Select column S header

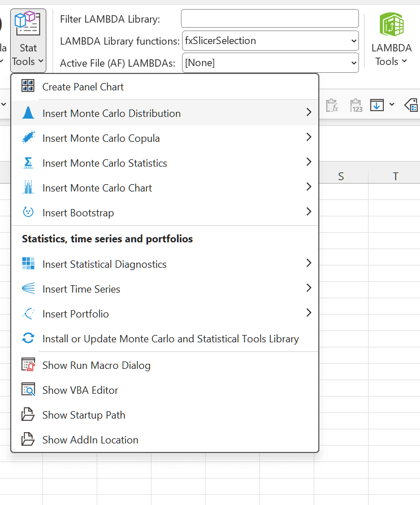[x=341, y=176]
